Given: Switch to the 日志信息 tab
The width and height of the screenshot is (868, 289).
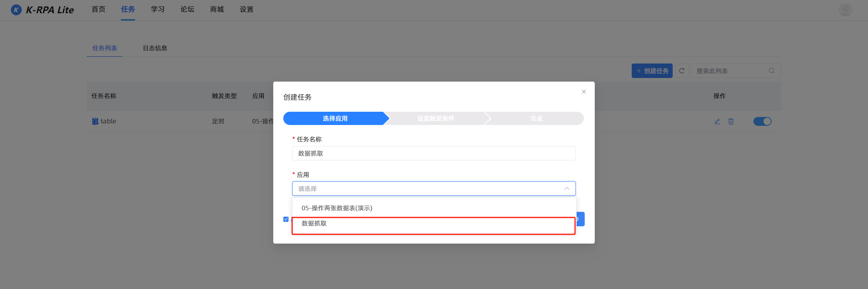Looking at the screenshot, I should tap(155, 48).
